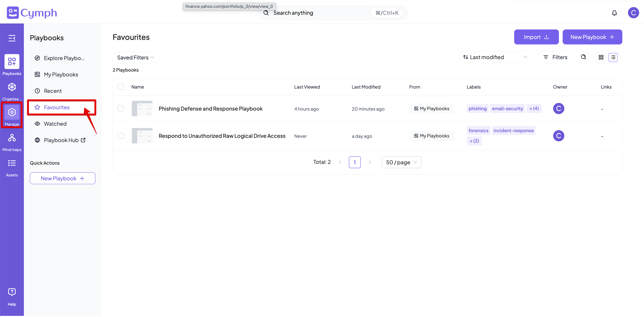Select the Phishing Defense playbook checkbox
The width and height of the screenshot is (644, 317).
pos(121,109)
